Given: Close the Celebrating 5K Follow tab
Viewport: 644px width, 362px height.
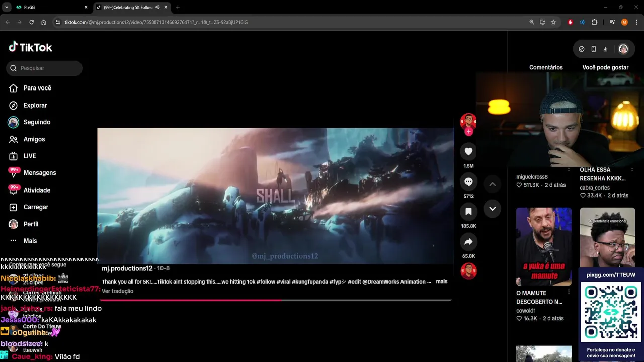Looking at the screenshot, I should pos(166,7).
